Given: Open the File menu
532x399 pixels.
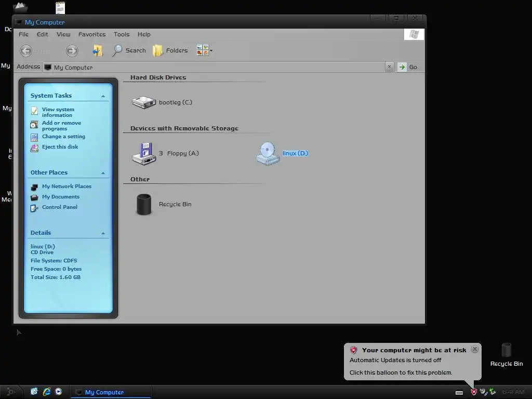Looking at the screenshot, I should pos(23,34).
